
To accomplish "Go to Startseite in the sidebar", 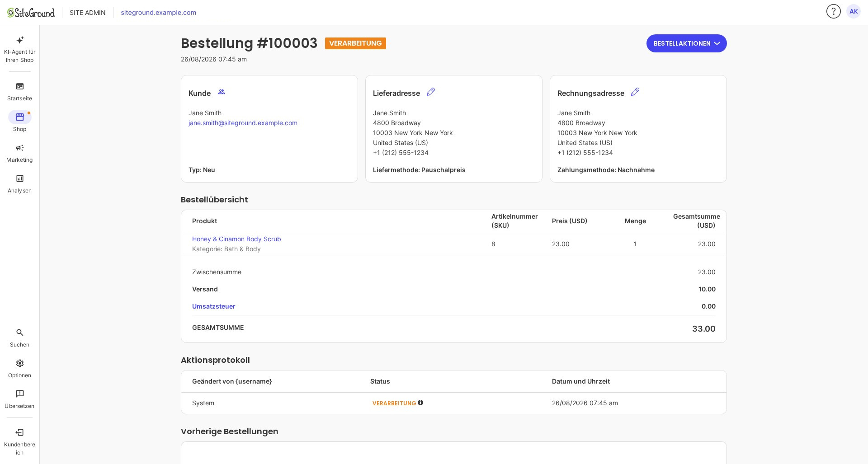I will (x=20, y=91).
